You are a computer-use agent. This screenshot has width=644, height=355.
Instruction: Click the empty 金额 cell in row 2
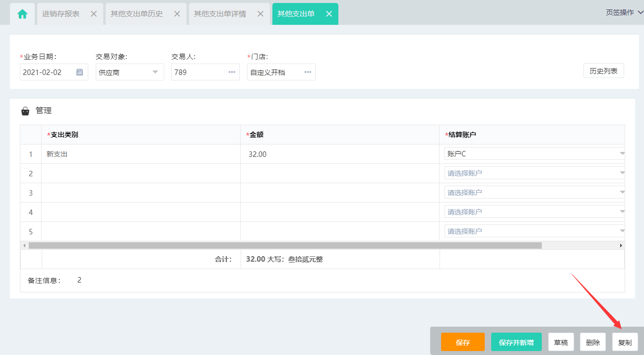340,173
